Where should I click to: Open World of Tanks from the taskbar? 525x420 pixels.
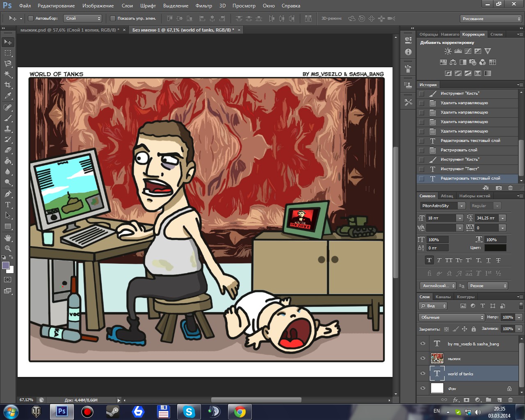(36, 411)
